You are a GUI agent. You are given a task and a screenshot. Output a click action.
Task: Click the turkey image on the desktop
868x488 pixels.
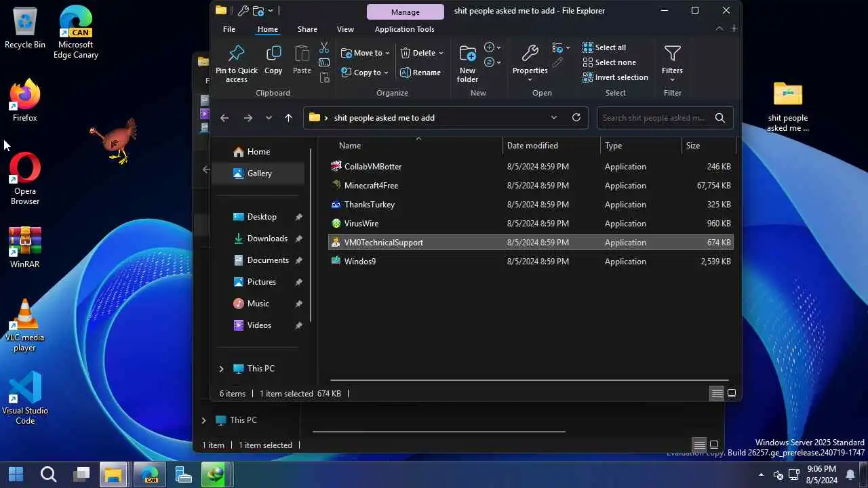[x=114, y=140]
